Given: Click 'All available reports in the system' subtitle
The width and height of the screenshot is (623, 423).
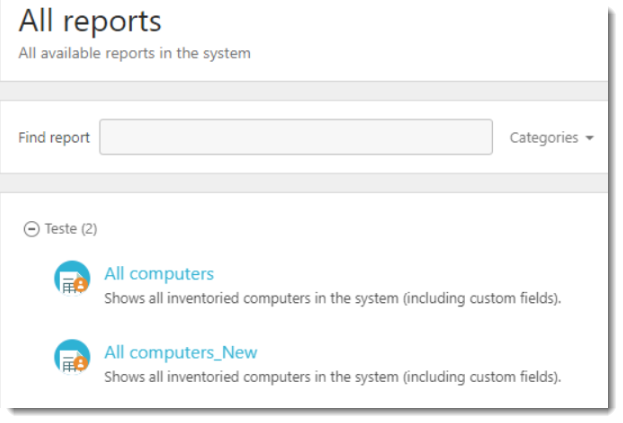Looking at the screenshot, I should point(135,53).
